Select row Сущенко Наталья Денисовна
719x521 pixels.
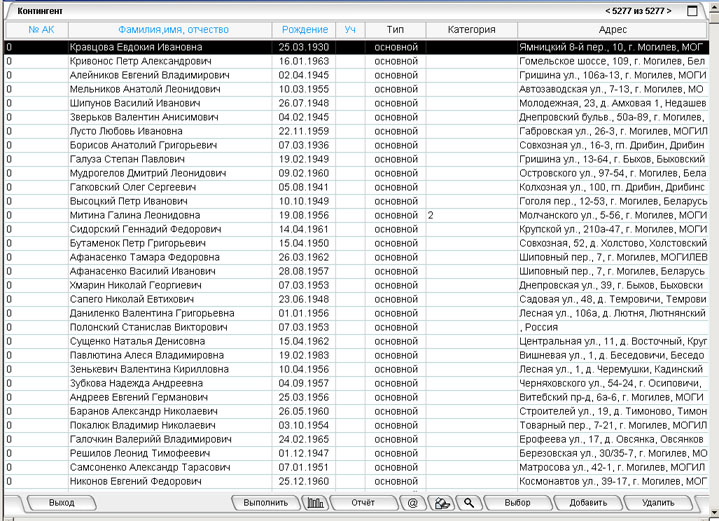point(356,342)
